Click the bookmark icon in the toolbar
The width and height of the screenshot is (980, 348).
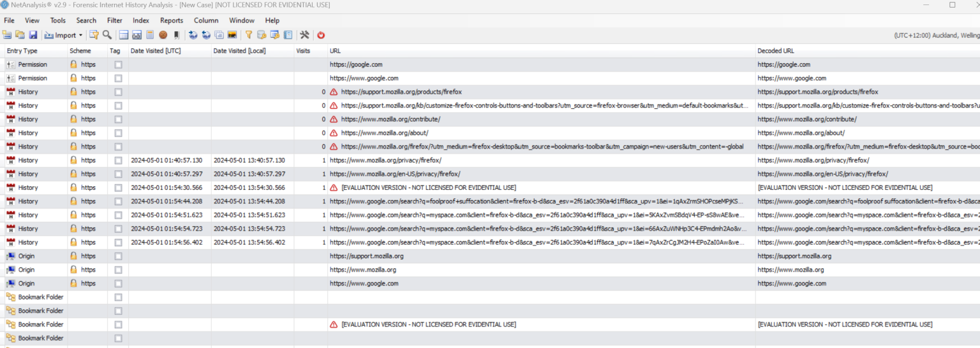pyautogui.click(x=176, y=35)
